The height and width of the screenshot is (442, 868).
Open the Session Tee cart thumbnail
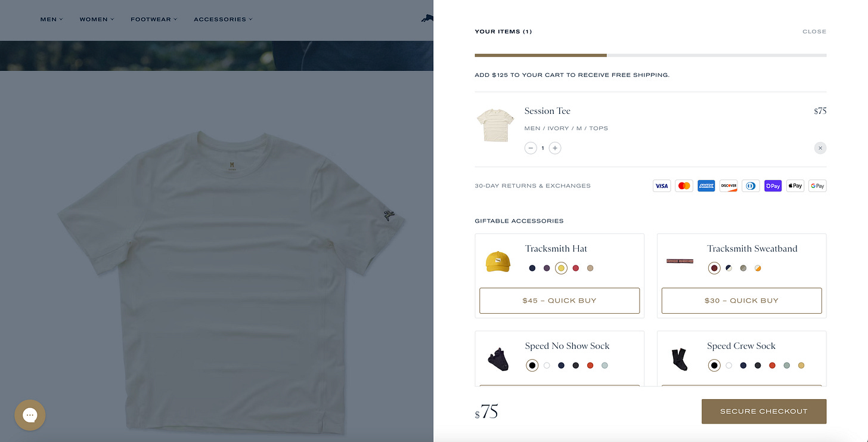pyautogui.click(x=495, y=125)
